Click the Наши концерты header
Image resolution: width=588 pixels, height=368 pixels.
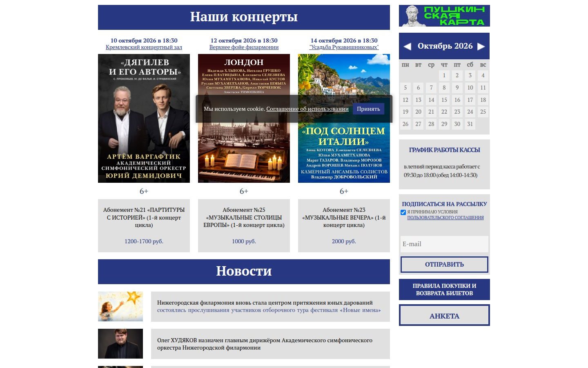tap(244, 17)
